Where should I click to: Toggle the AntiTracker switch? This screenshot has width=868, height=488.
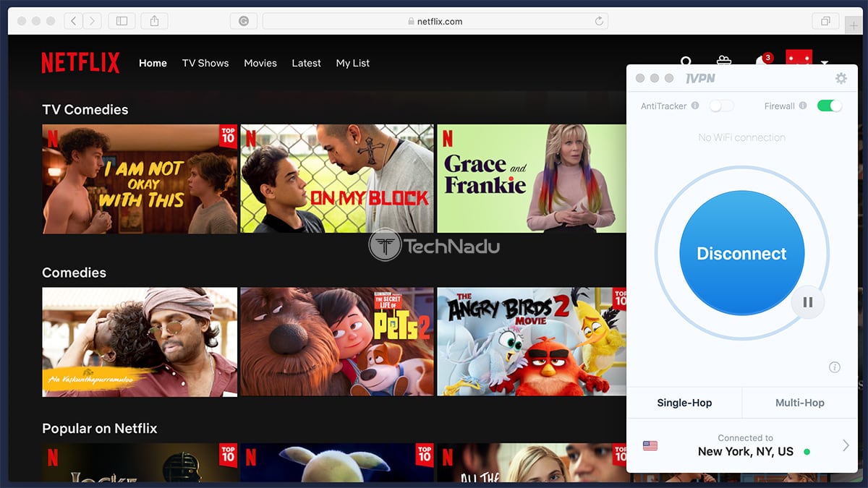(721, 106)
